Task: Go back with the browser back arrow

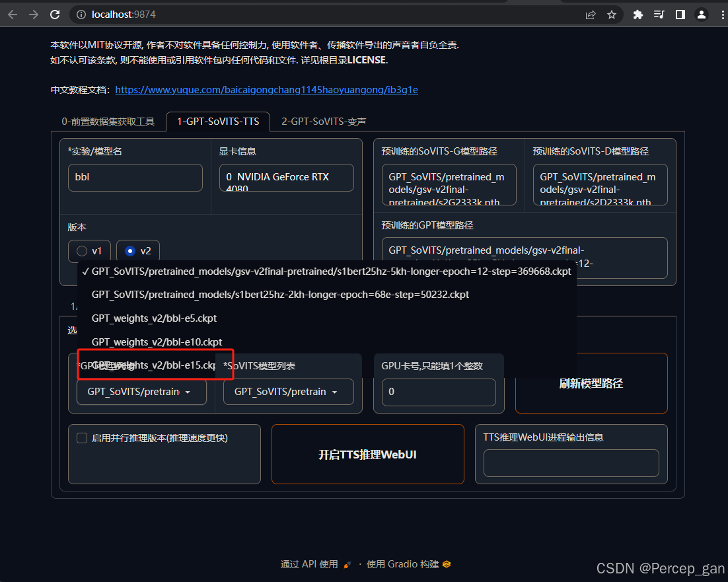Action: click(x=13, y=15)
